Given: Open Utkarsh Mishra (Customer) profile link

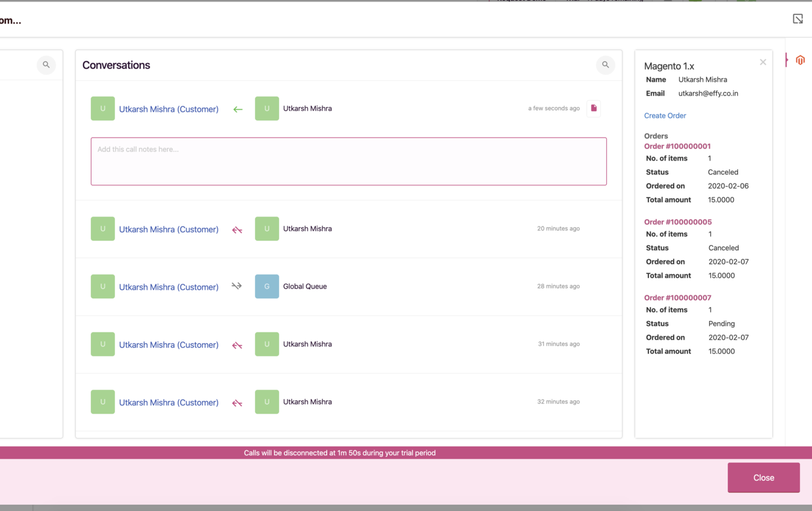Looking at the screenshot, I should tap(168, 109).
